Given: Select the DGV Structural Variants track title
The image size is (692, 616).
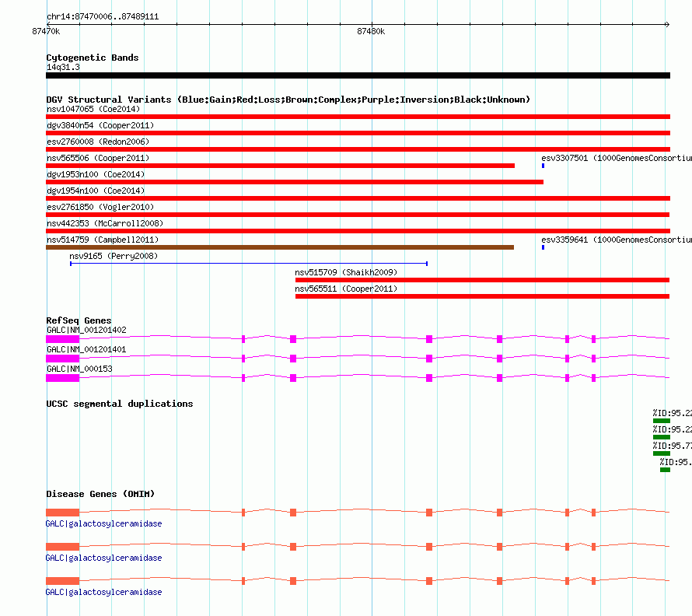Looking at the screenshot, I should (x=288, y=100).
